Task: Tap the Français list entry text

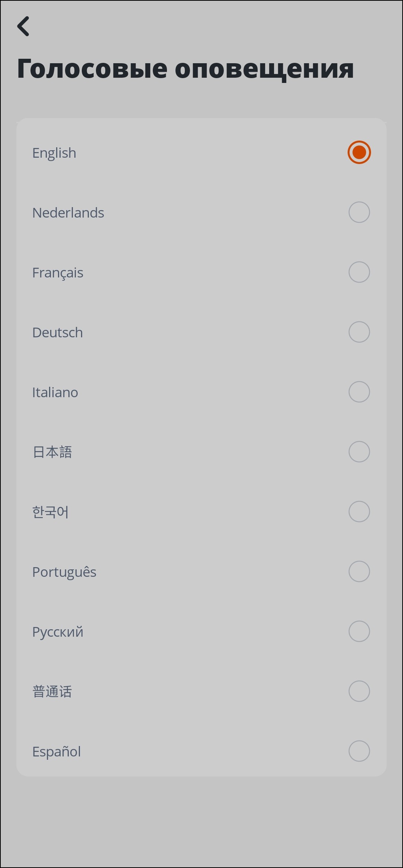Action: tap(58, 273)
